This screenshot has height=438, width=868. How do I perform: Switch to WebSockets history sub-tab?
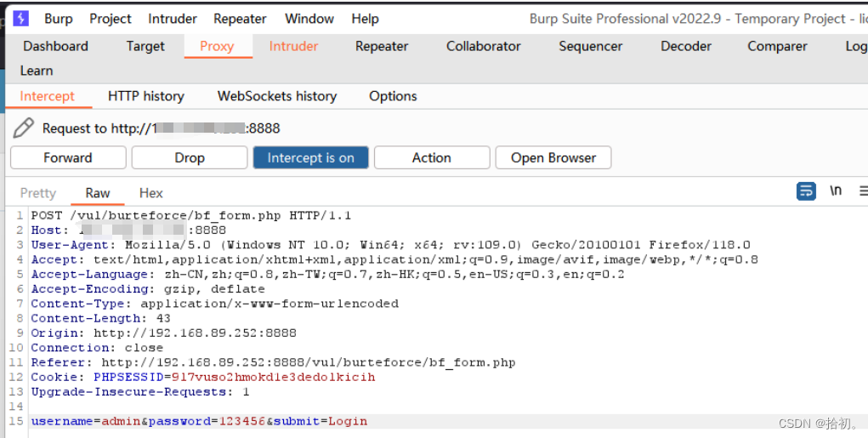pyautogui.click(x=277, y=96)
